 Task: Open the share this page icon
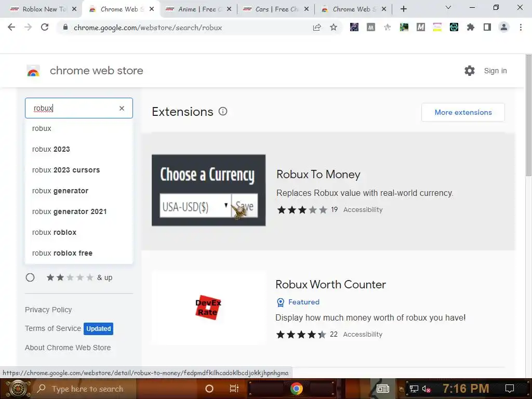pyautogui.click(x=317, y=28)
